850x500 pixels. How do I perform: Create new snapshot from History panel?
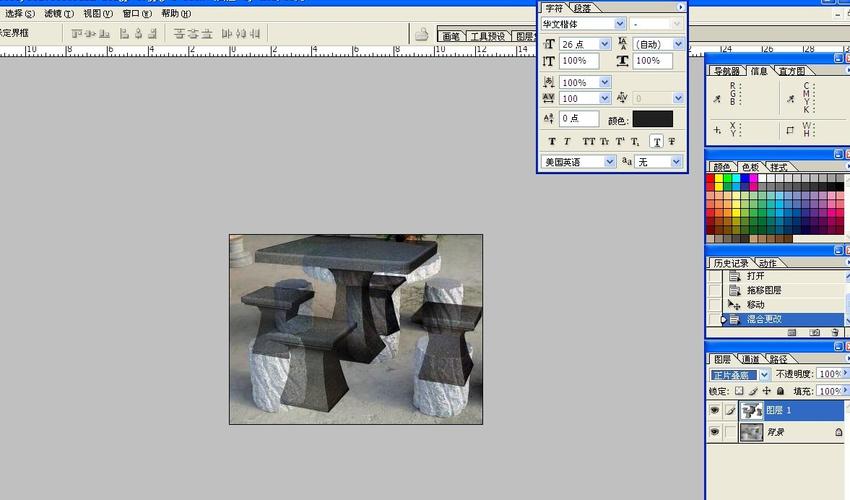[814, 332]
